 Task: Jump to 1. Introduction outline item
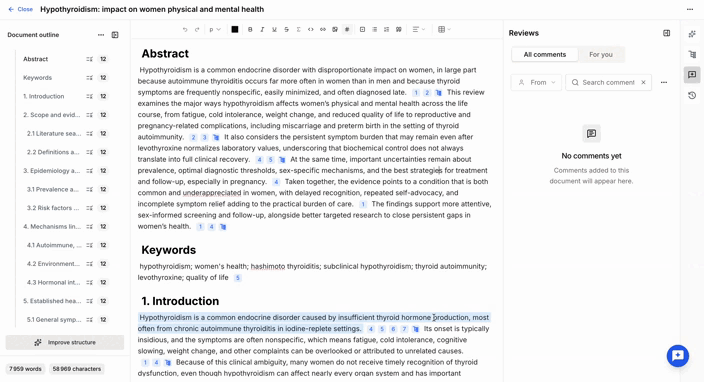pyautogui.click(x=44, y=97)
